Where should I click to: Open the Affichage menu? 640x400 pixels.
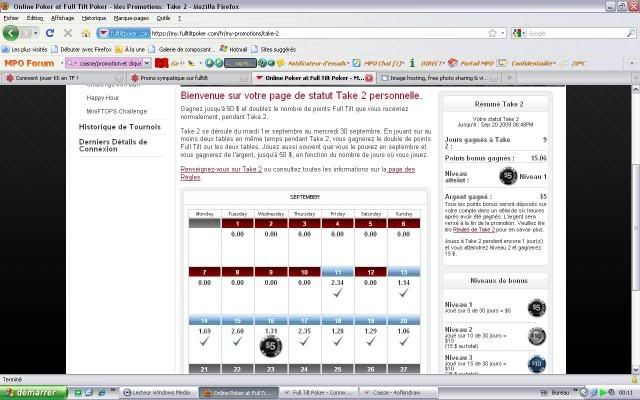tap(62, 18)
